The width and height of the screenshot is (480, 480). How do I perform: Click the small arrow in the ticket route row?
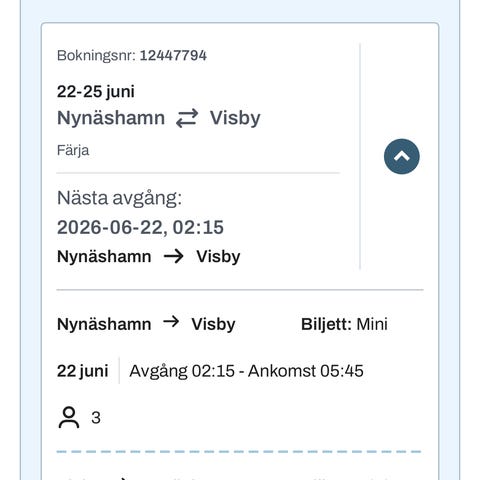coord(171,322)
